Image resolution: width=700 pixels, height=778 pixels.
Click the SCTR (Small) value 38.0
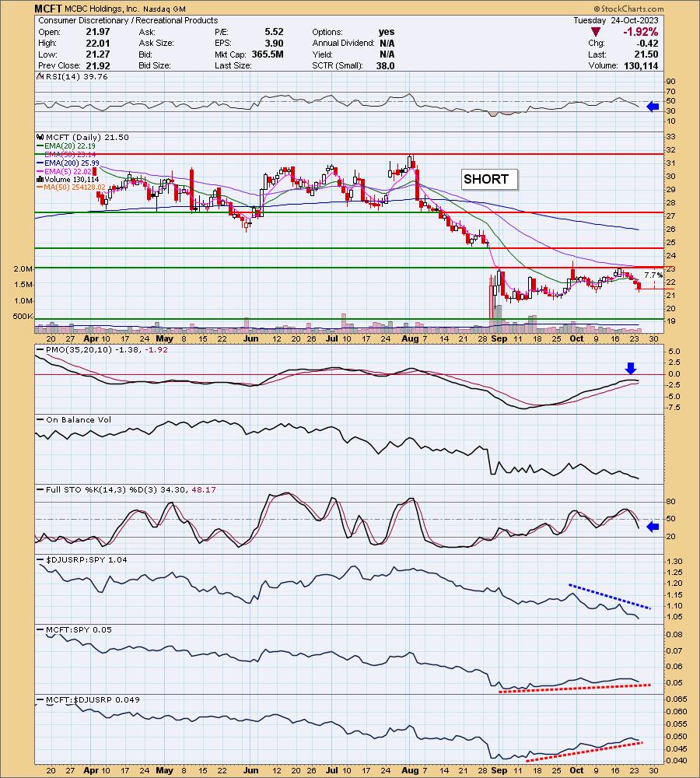[386, 65]
